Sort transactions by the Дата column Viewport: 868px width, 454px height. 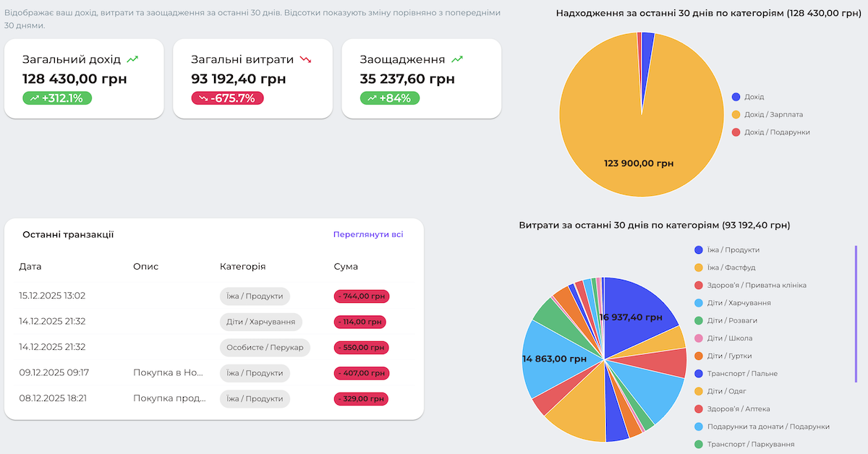click(29, 266)
